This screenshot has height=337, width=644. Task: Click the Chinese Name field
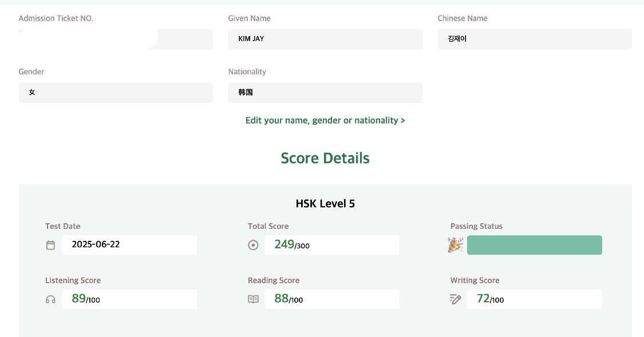535,39
